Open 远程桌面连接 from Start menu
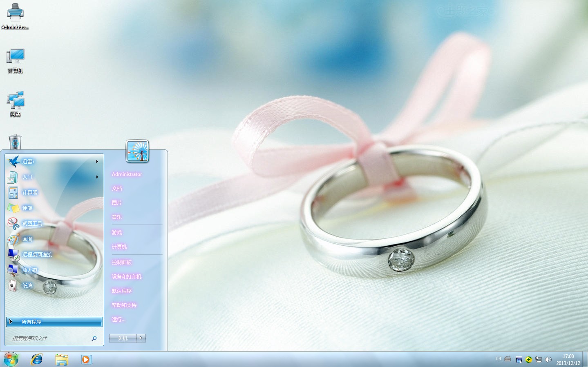This screenshot has width=588, height=367. pos(54,255)
